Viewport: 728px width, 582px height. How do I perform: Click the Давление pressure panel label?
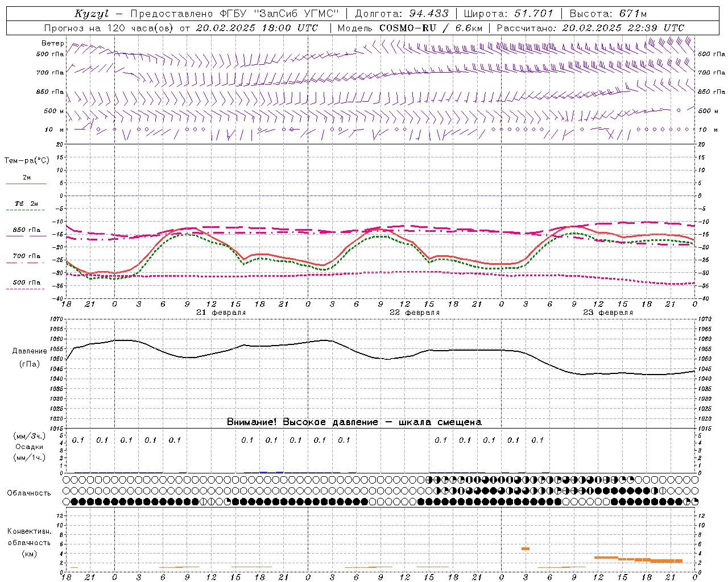coord(30,351)
